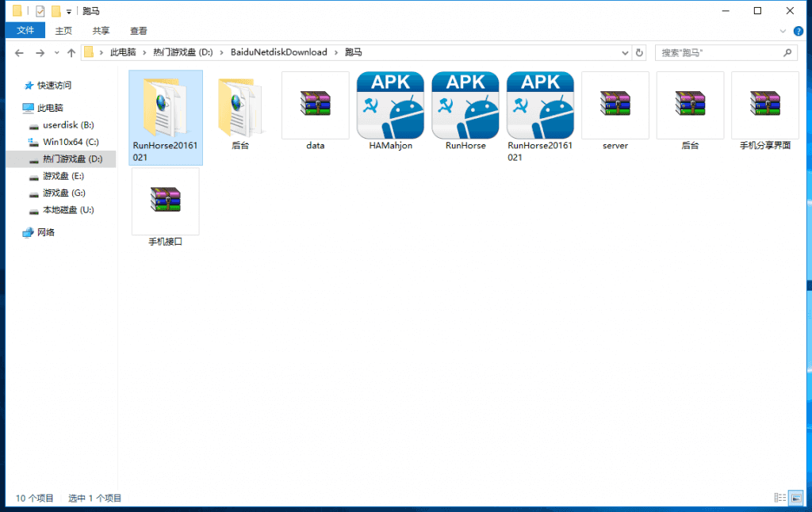Click the 选中 1 个项目 status text
The height and width of the screenshot is (512, 812).
tap(95, 498)
